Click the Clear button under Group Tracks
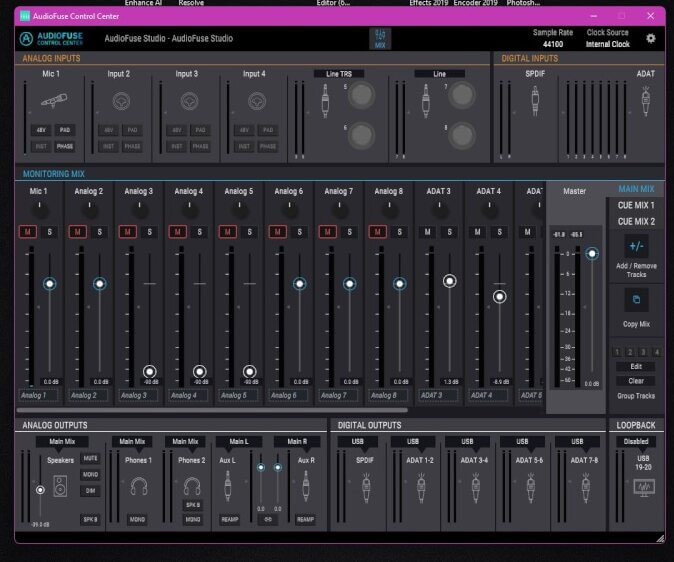 coord(636,381)
